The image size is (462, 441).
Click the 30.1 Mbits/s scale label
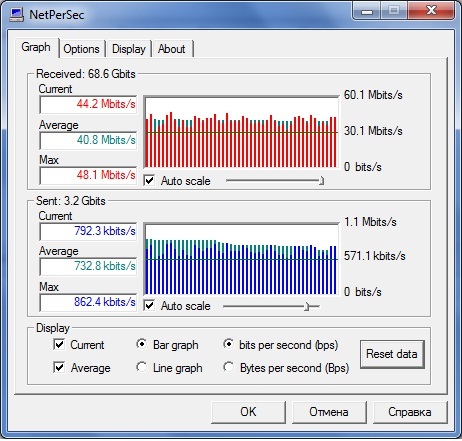[373, 131]
